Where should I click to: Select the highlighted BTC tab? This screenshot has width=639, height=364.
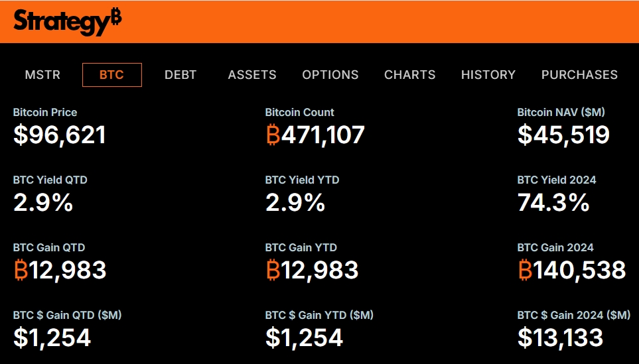click(111, 75)
